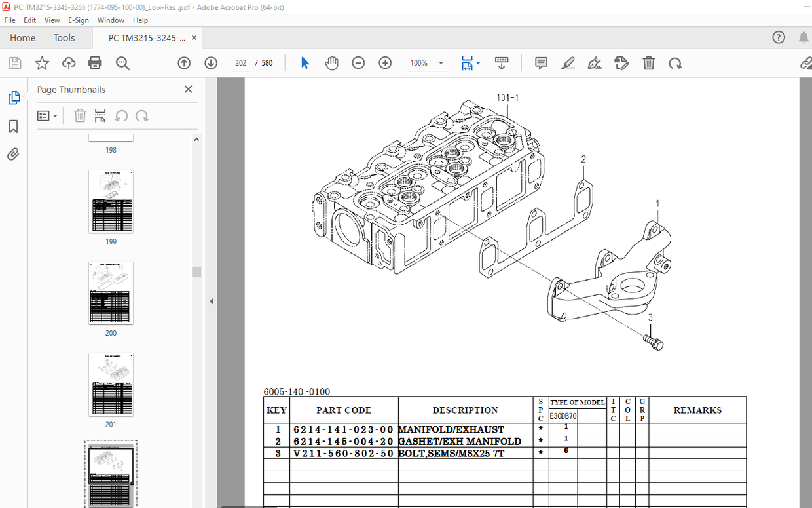This screenshot has height=508, width=812.
Task: Click the print pages icon in thumbnails panel
Action: [100, 115]
